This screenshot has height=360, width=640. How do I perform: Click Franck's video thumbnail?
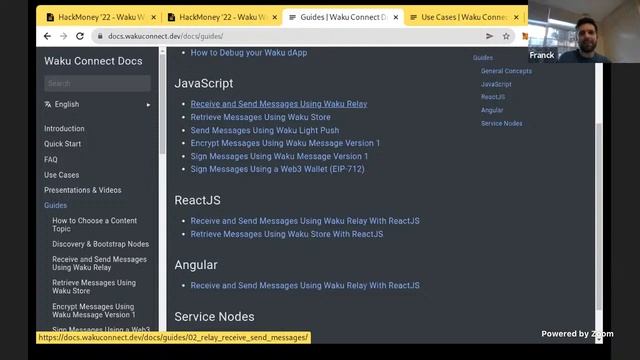584,31
